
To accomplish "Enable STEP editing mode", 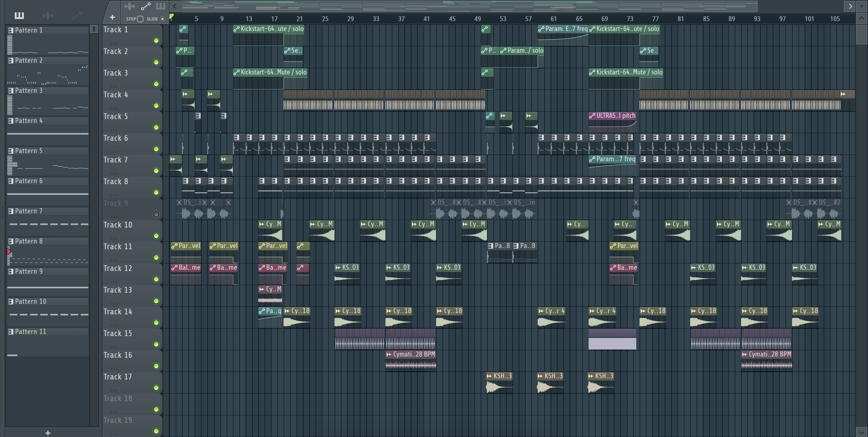I will (x=140, y=19).
